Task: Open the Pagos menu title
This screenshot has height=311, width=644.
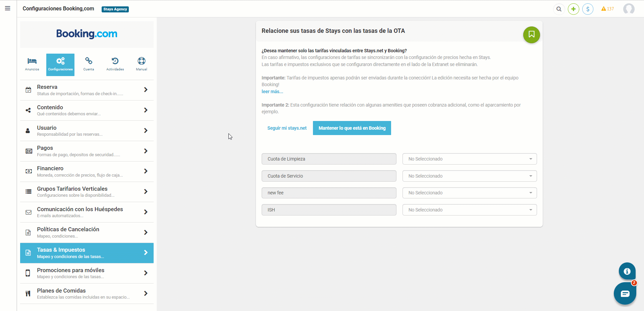Action: (x=45, y=148)
